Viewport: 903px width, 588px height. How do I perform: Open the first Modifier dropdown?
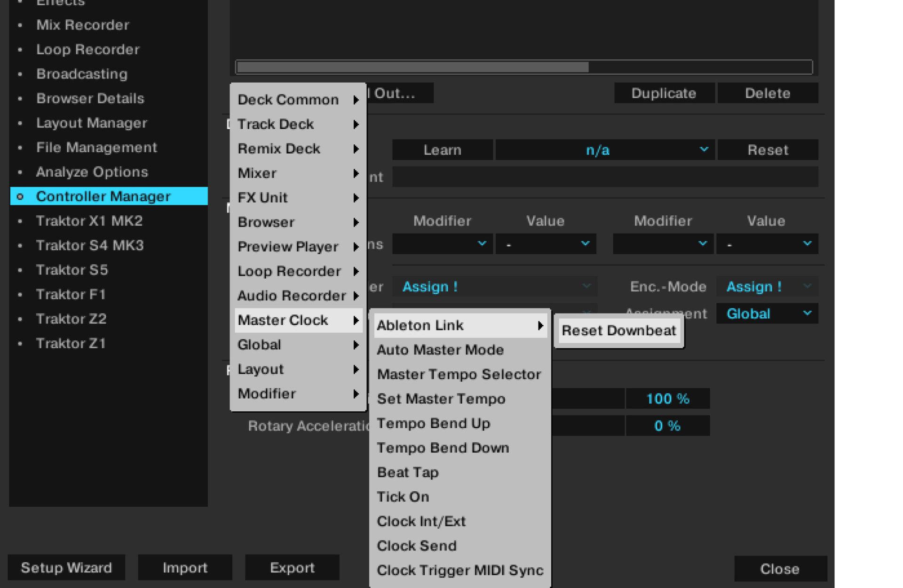point(442,244)
